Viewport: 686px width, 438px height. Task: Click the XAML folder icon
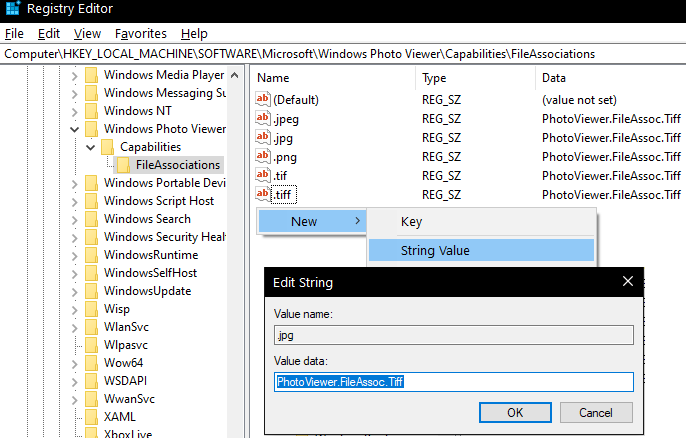91,417
